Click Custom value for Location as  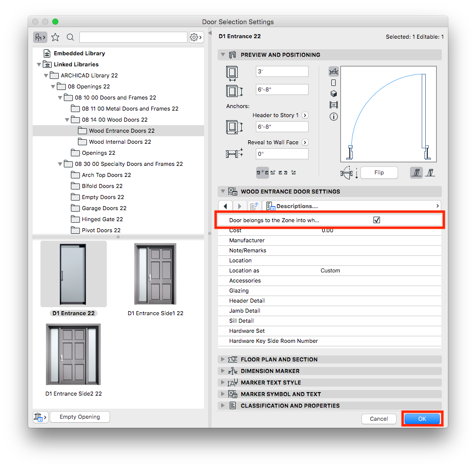[x=330, y=271]
